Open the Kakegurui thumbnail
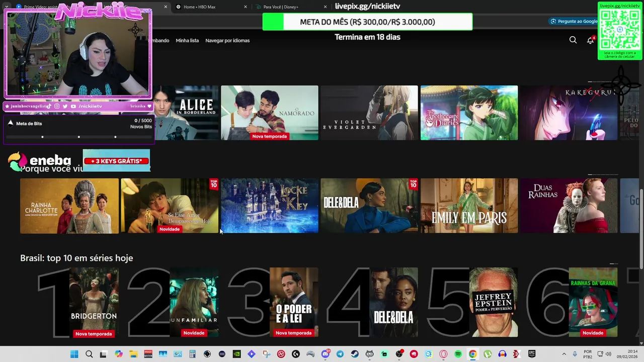 point(569,113)
